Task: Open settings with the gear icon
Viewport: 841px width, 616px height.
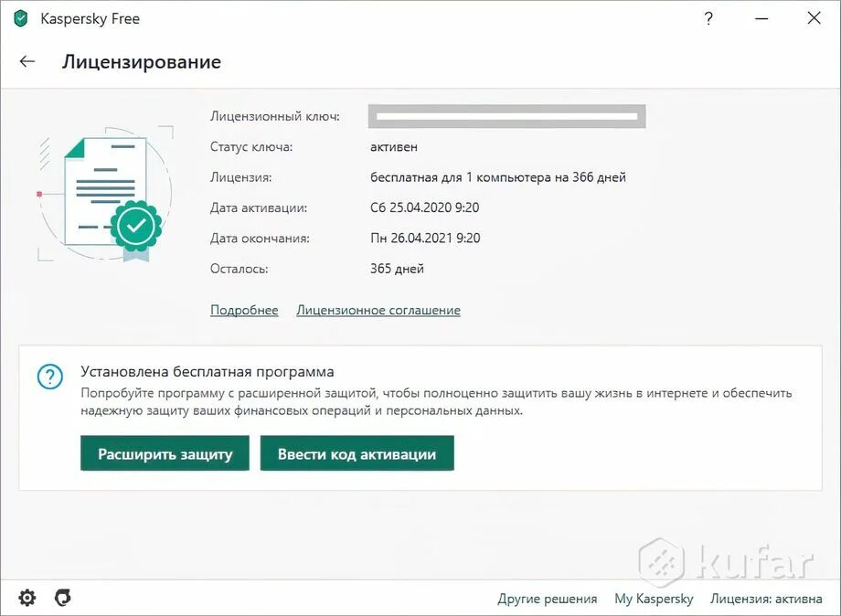Action: pos(27,597)
